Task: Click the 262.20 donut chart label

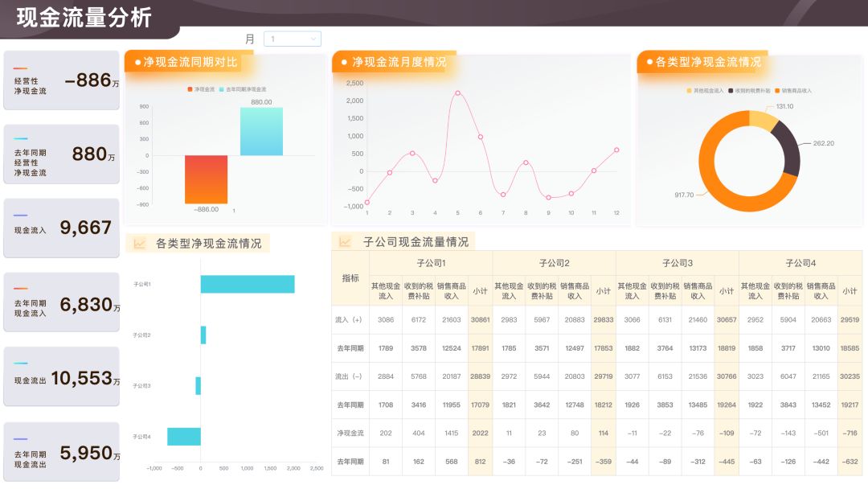Action: tap(824, 143)
